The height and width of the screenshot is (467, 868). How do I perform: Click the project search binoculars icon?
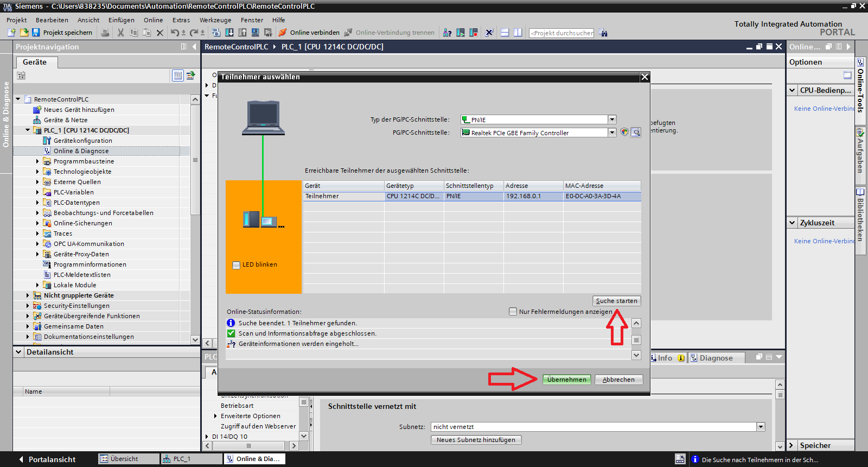(603, 33)
